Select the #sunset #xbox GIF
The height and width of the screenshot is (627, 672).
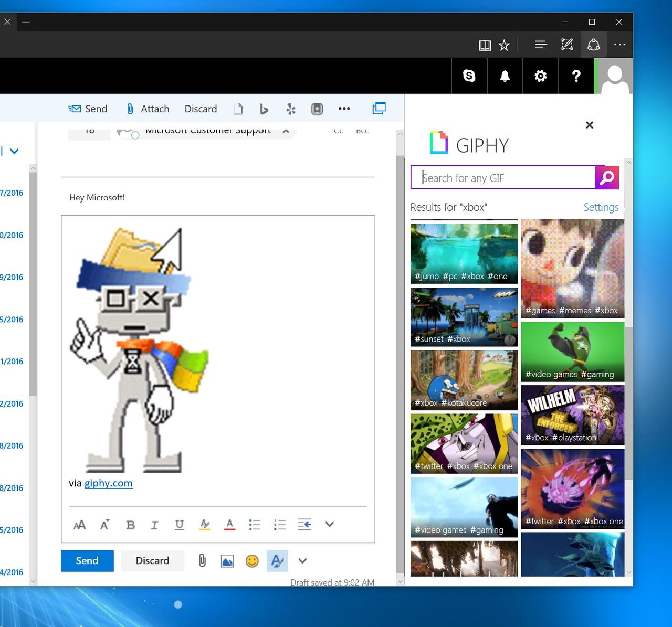[x=464, y=317]
